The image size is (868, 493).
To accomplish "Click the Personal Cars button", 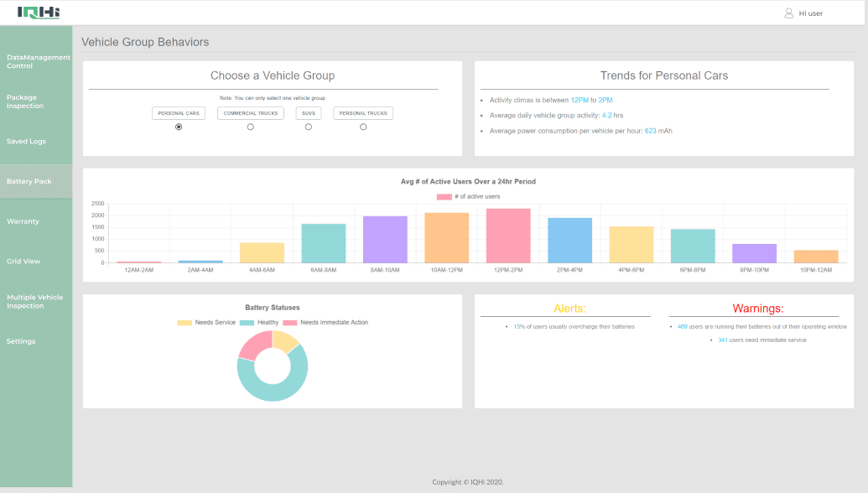I will click(x=179, y=113).
